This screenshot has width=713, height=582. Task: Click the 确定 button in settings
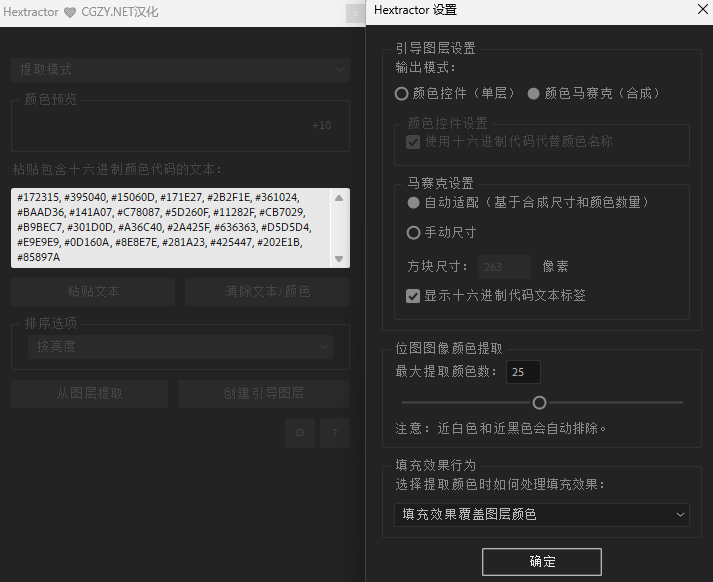pos(542,562)
